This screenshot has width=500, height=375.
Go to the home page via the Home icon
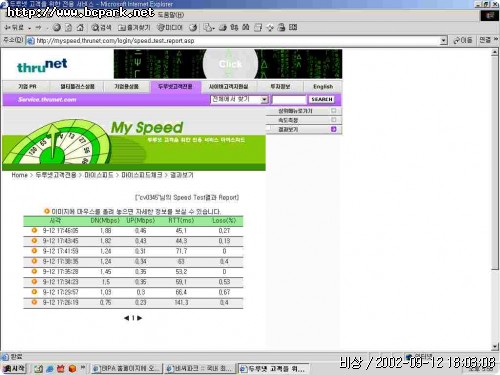tap(80, 28)
